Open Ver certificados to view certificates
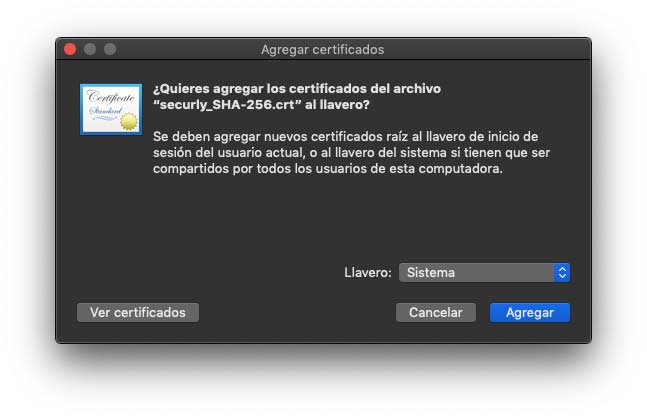Image resolution: width=647 pixels, height=417 pixels. (x=138, y=312)
